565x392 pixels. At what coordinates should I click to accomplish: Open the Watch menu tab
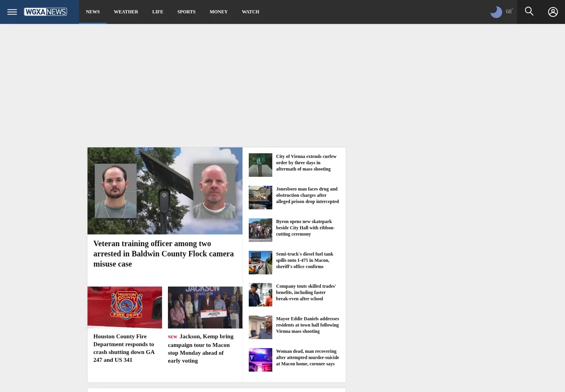[250, 12]
